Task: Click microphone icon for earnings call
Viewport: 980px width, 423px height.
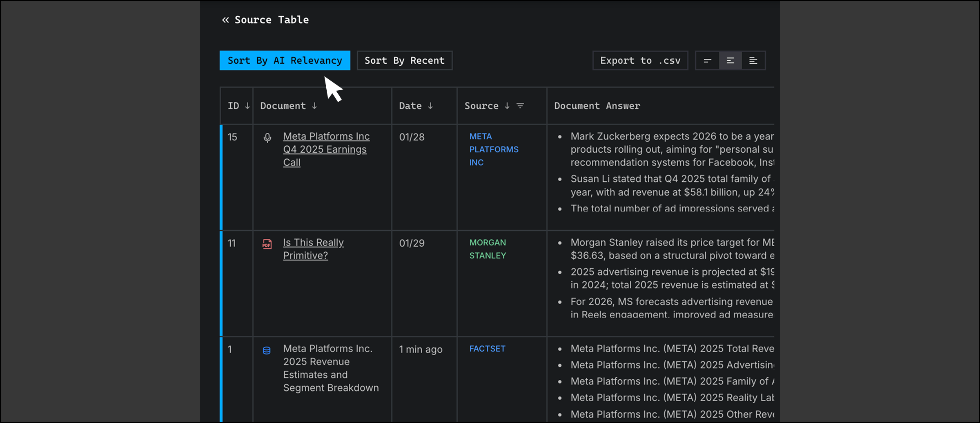Action: pyautogui.click(x=267, y=138)
